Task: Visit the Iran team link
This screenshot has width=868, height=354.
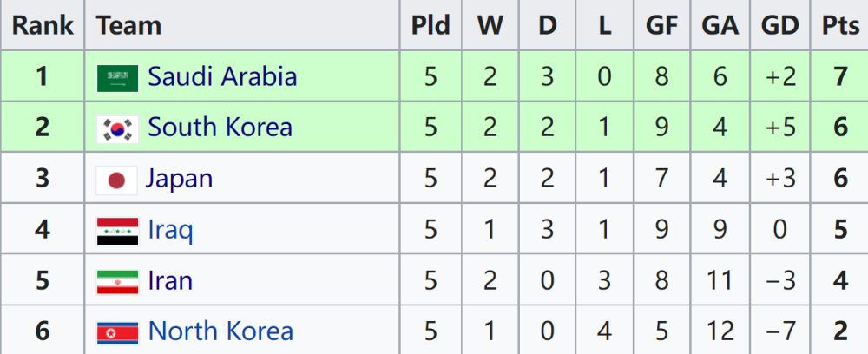Action: pyautogui.click(x=170, y=281)
